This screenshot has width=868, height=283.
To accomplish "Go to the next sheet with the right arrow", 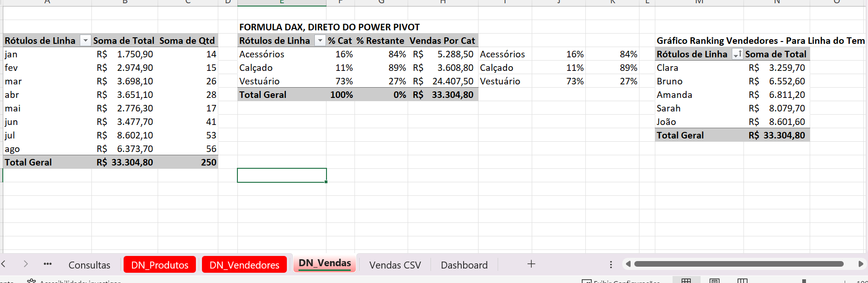I will 26,264.
